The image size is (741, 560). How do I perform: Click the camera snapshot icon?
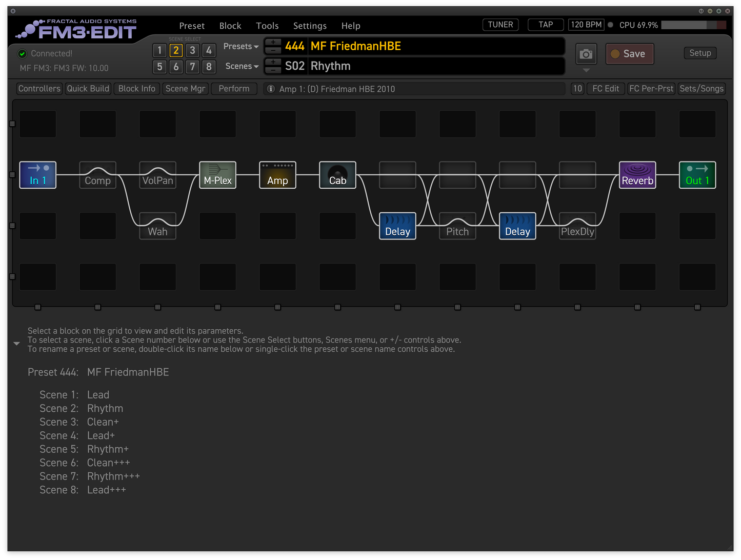pyautogui.click(x=586, y=54)
